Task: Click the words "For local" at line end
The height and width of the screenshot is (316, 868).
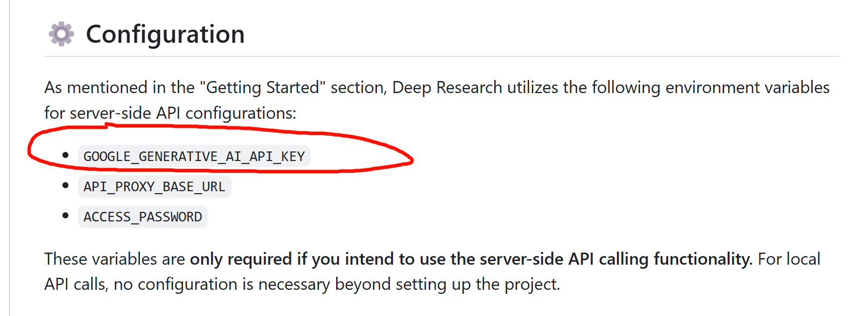Action: 789,259
